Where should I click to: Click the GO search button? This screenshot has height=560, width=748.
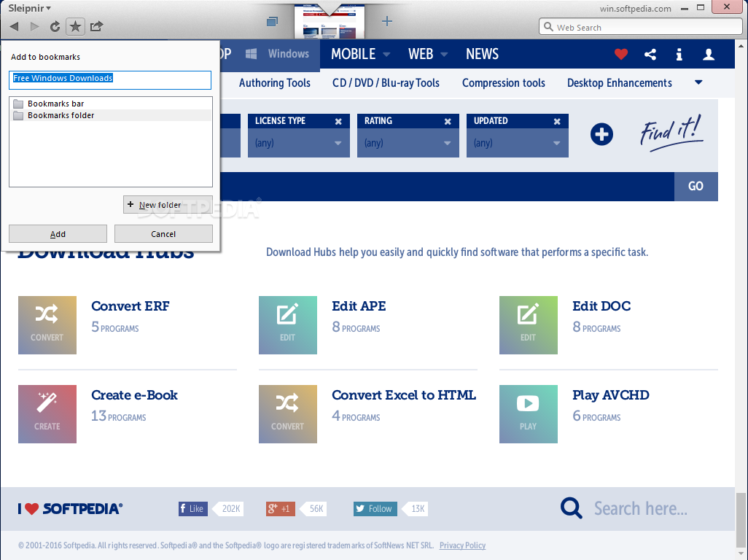(x=696, y=187)
